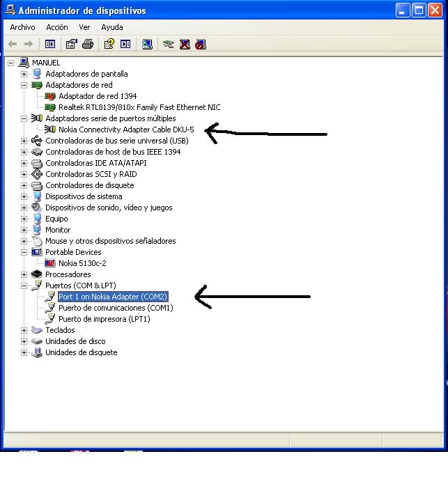Scan for hardware changes toolbar icon
The width and height of the screenshot is (448, 477).
[x=147, y=44]
